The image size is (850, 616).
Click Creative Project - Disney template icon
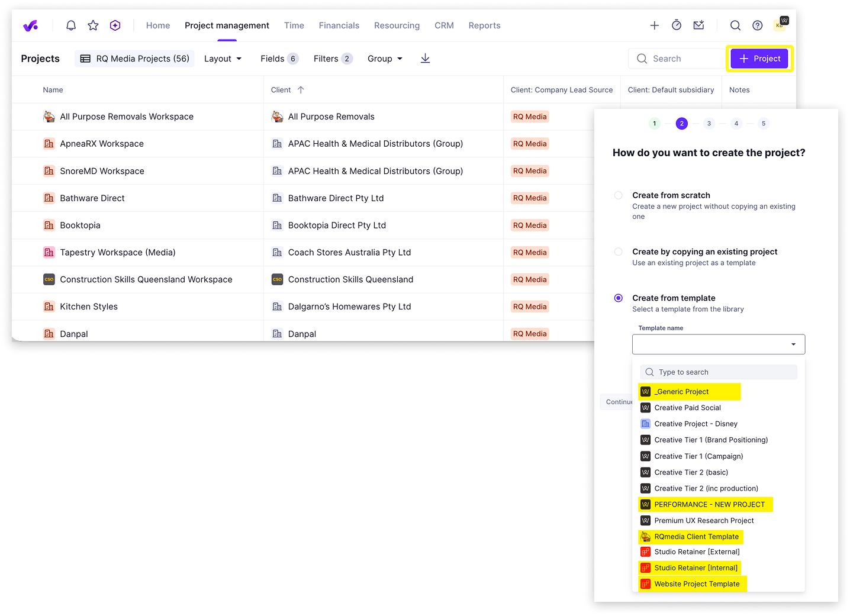pyautogui.click(x=646, y=424)
